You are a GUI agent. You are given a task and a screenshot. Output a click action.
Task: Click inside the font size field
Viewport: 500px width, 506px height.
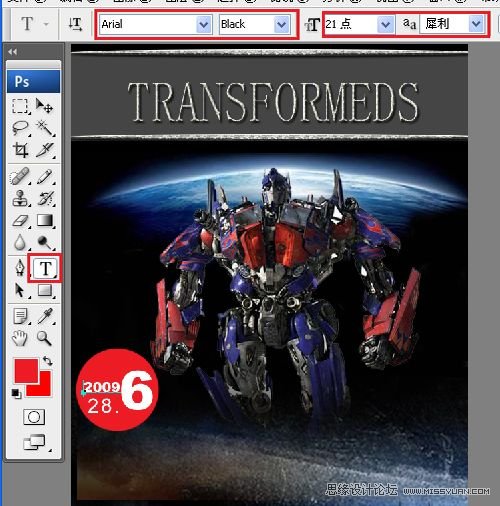click(351, 24)
